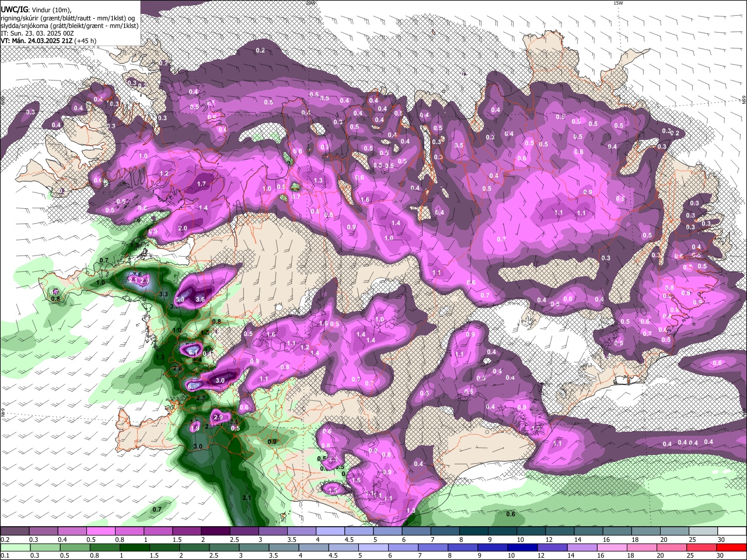Select the 'Vindur (10m)' header text
Viewport: 747px width, 560px height.
click(52, 9)
